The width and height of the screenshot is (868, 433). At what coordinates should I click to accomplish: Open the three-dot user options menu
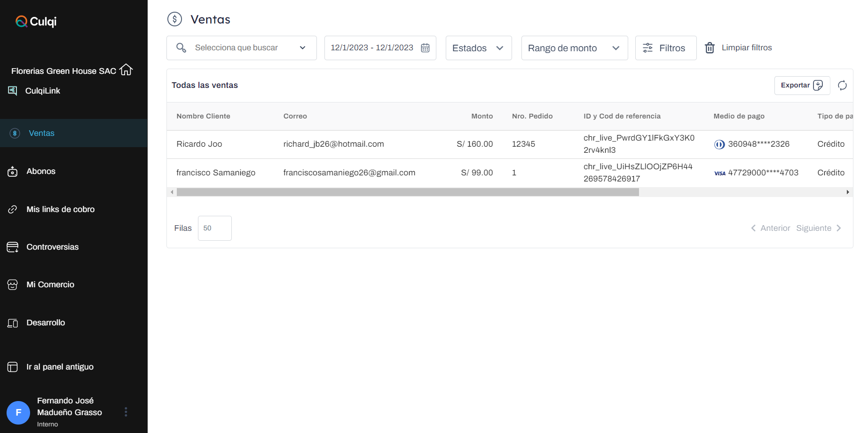[126, 412]
